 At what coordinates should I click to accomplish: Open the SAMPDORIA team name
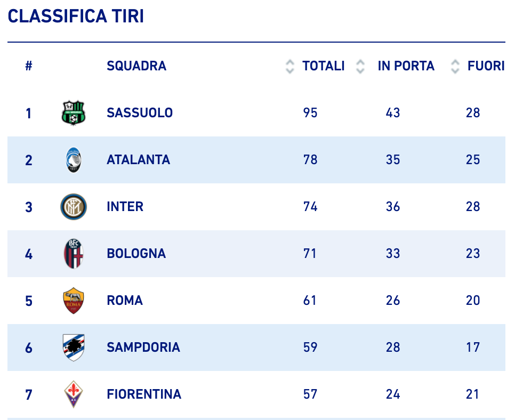143,348
